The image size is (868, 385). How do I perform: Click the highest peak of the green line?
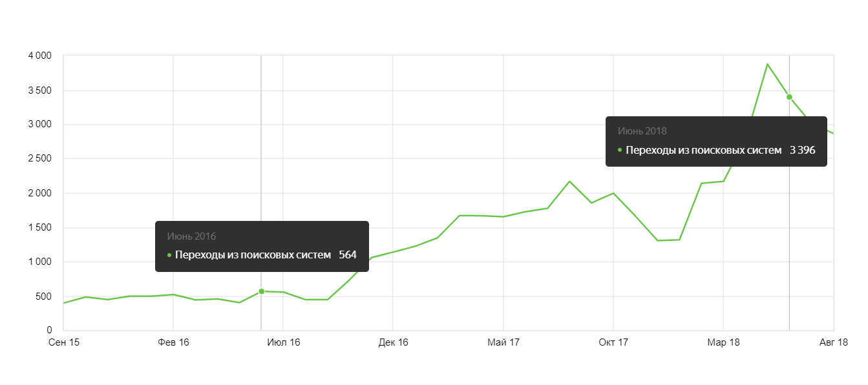[767, 64]
